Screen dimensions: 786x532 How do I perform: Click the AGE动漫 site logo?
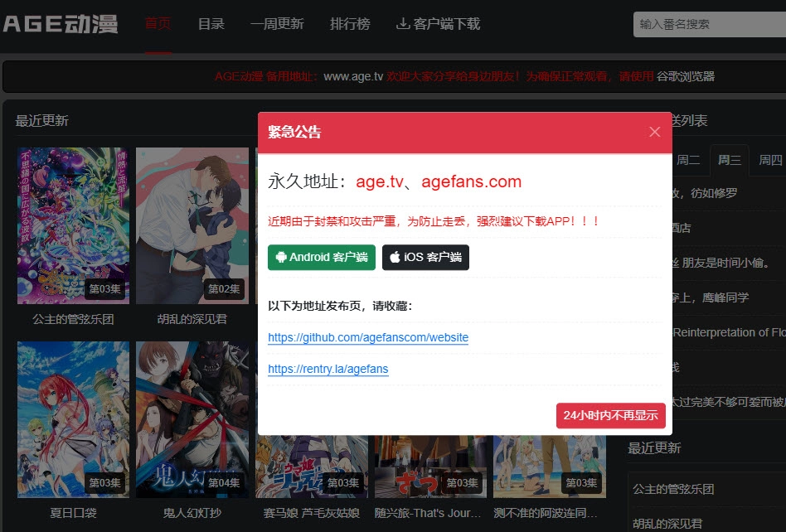[x=61, y=24]
